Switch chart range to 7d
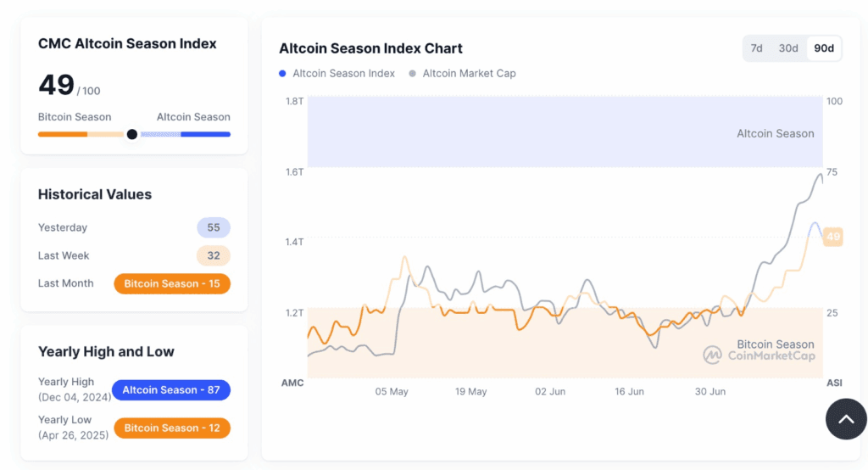The width and height of the screenshot is (868, 470). (756, 48)
